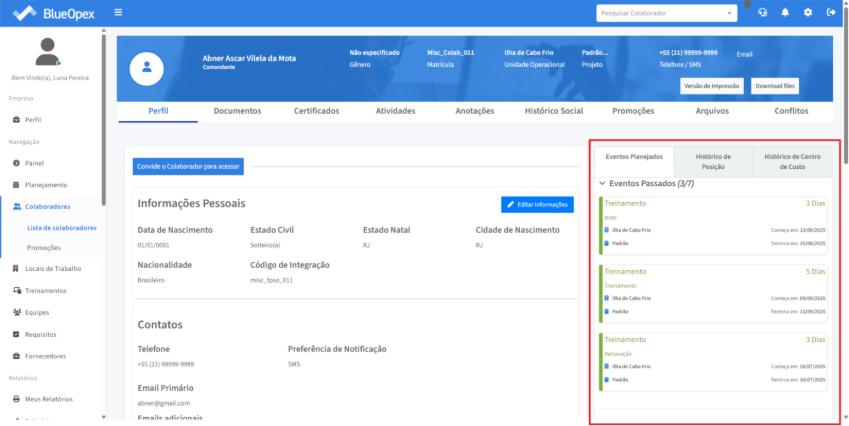Click collaborator profile picture circle
This screenshot has width=849, height=426.
146,68
